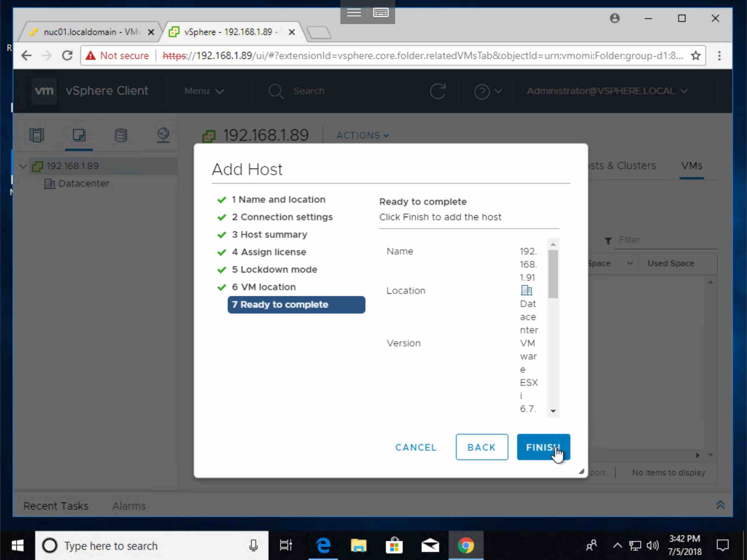Click the dialog resize handle corner
This screenshot has height=560, width=747.
click(x=581, y=471)
